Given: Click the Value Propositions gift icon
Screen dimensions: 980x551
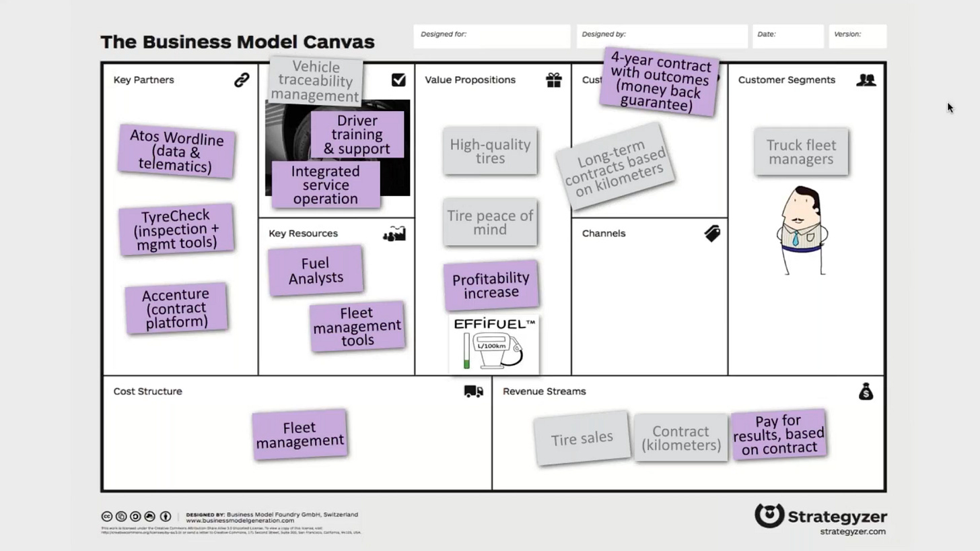Looking at the screenshot, I should pyautogui.click(x=554, y=80).
